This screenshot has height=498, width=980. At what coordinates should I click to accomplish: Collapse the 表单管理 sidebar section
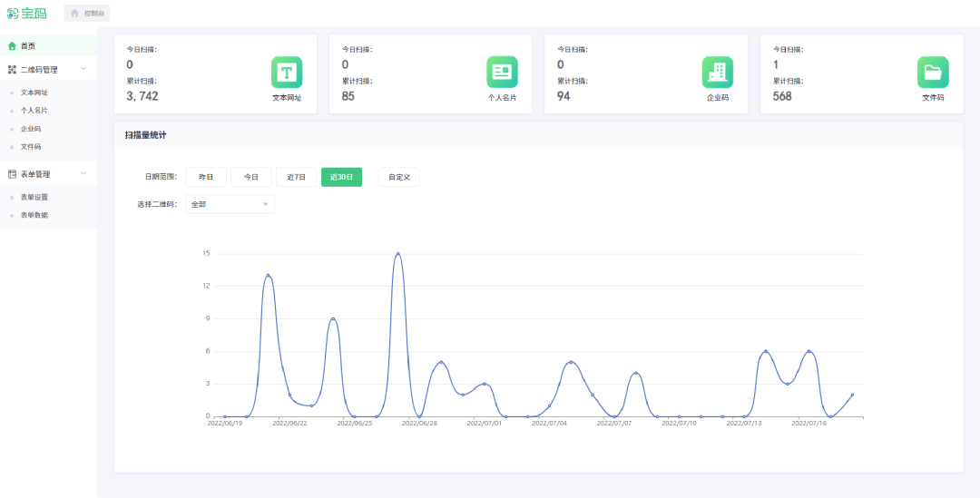(83, 174)
